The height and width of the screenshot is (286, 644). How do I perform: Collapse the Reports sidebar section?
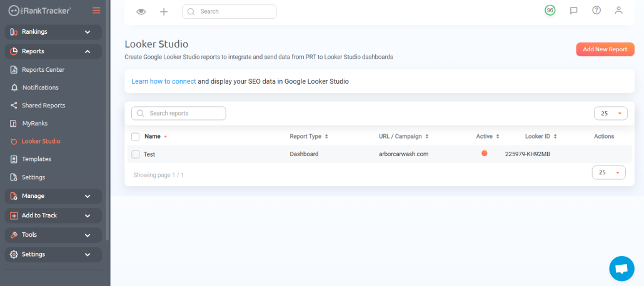pyautogui.click(x=53, y=51)
